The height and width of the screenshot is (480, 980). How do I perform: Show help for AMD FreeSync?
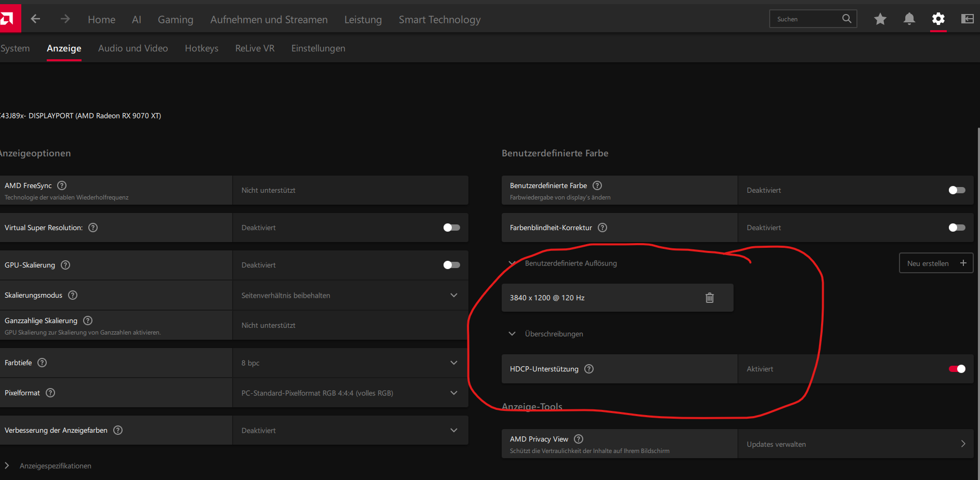pos(62,185)
